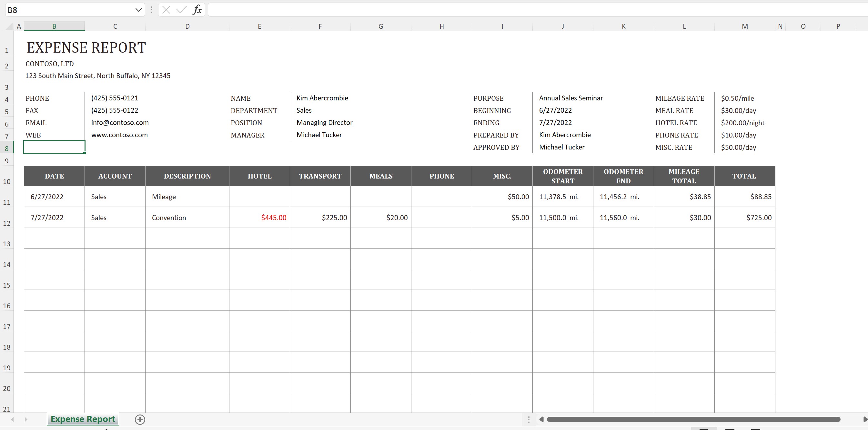Confirm entry using the checkmark icon
This screenshot has height=430, width=868.
[x=181, y=9]
